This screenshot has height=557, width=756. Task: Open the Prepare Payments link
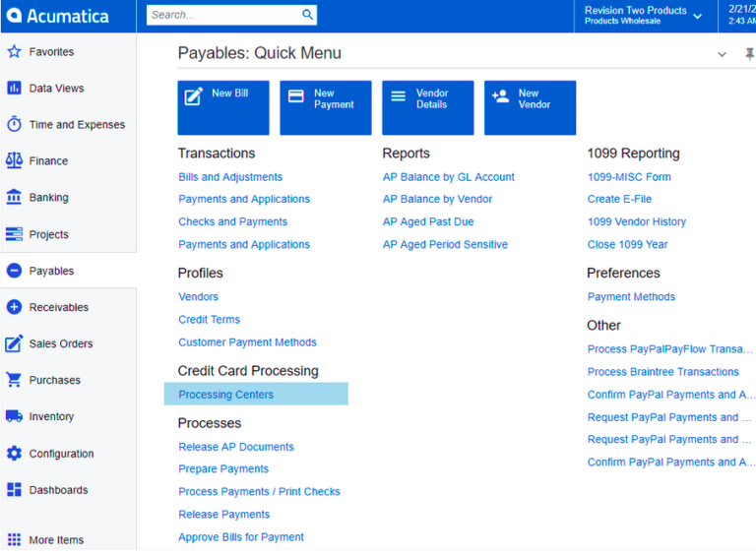pyautogui.click(x=223, y=468)
